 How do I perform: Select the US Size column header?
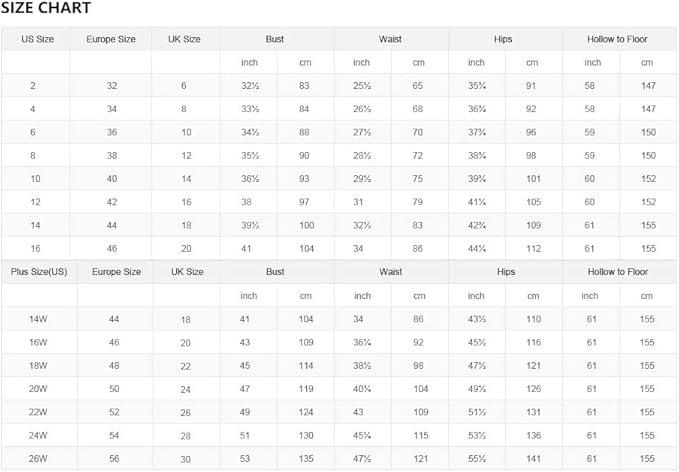point(35,39)
